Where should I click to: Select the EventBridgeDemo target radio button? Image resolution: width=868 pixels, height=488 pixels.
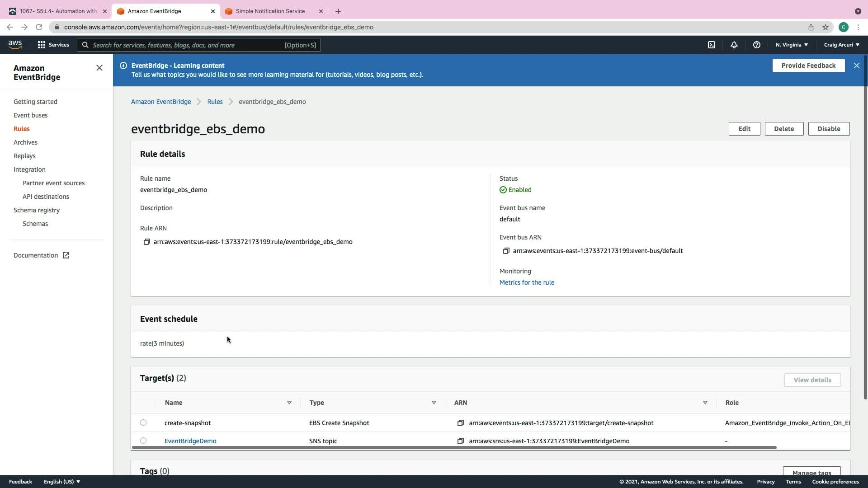point(143,441)
